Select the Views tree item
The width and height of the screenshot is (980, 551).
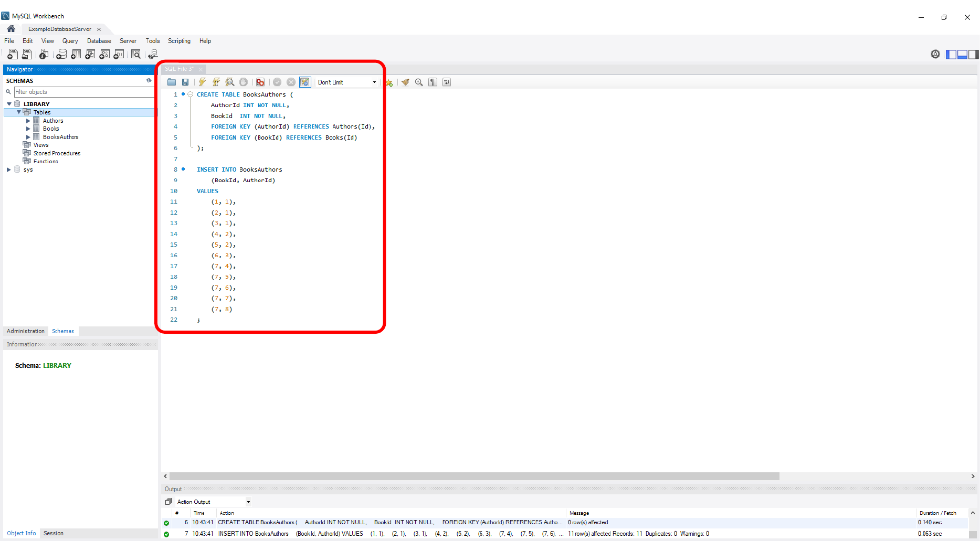[41, 145]
